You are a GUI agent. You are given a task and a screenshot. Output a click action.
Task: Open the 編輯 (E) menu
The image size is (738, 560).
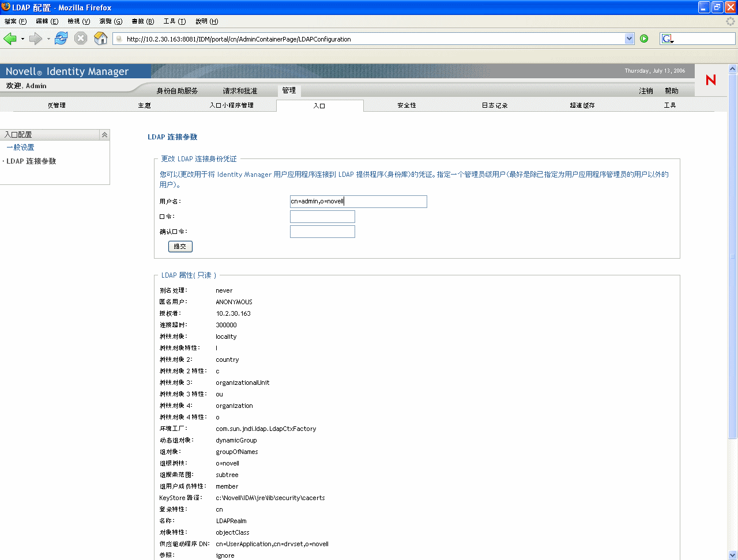47,21
